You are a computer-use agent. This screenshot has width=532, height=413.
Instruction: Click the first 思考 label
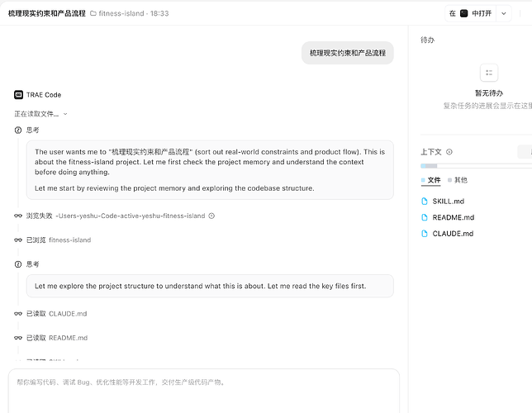coord(32,130)
